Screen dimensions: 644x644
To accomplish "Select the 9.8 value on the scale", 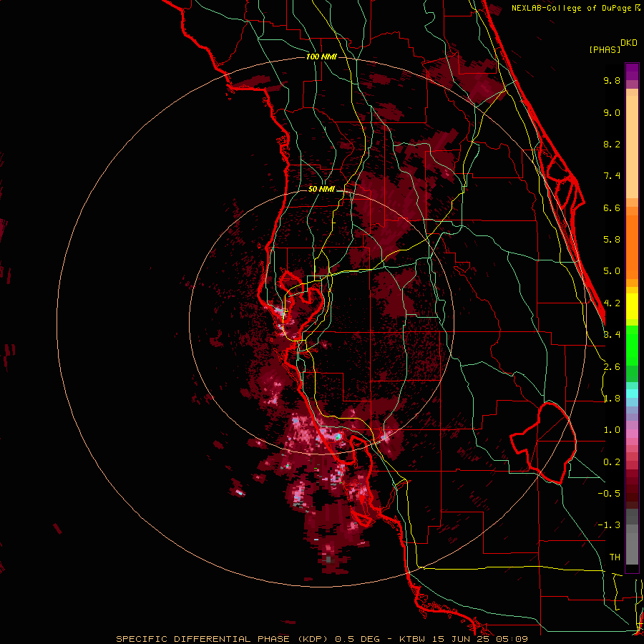I will click(612, 80).
